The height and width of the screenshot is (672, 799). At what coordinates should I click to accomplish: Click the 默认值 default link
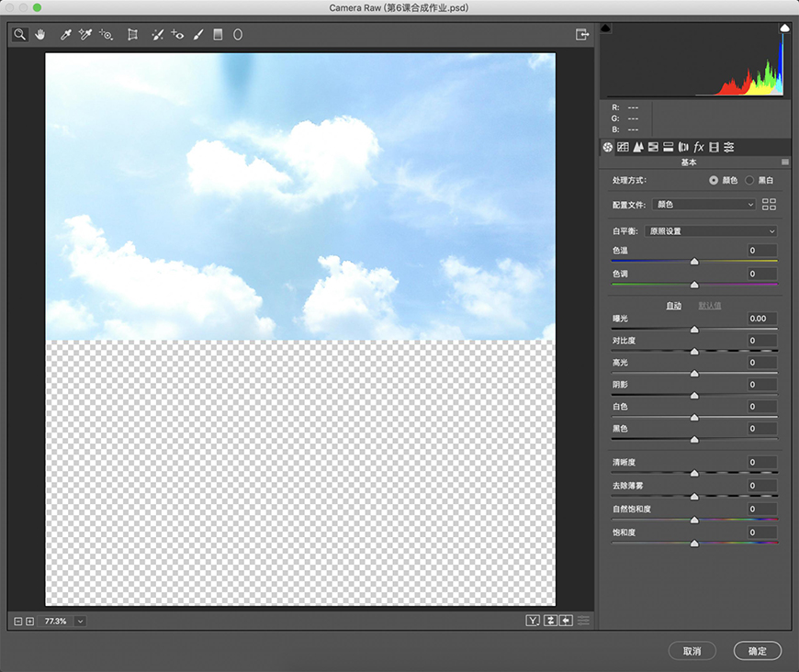710,306
